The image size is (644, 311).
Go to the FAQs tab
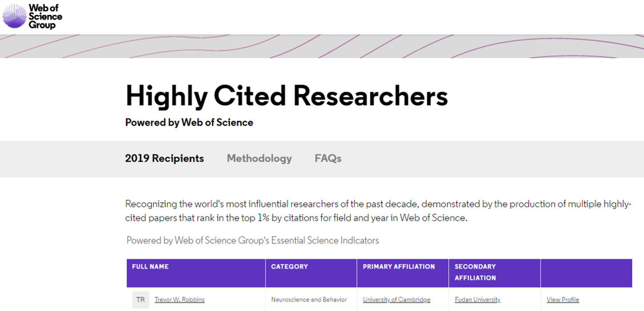(x=328, y=158)
